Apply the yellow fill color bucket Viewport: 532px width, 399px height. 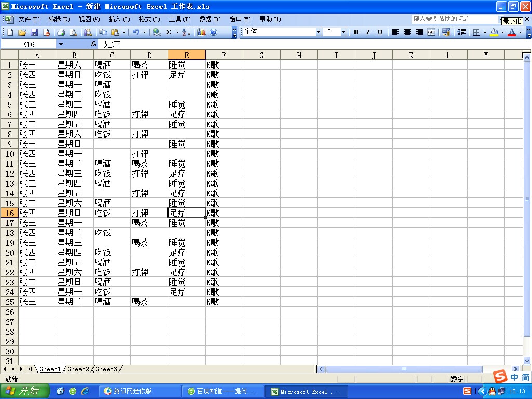point(494,32)
